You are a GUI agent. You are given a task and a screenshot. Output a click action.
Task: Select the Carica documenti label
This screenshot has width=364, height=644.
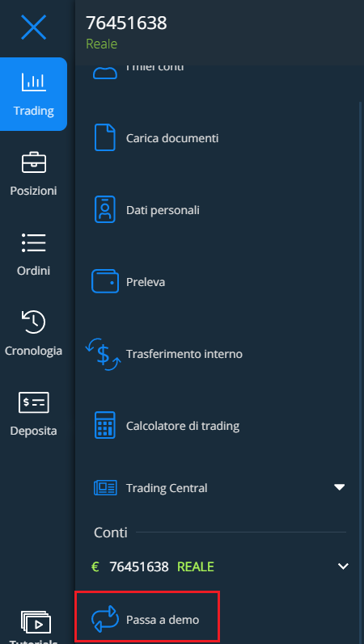click(172, 138)
